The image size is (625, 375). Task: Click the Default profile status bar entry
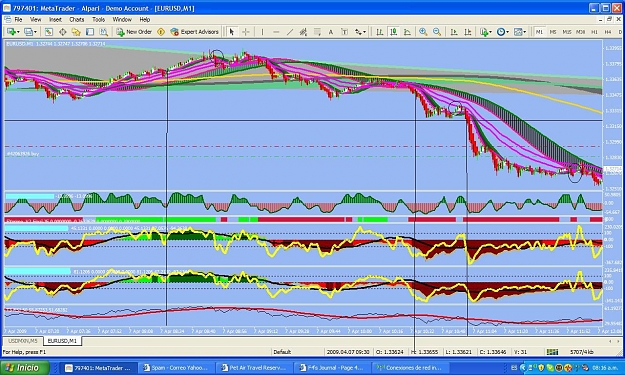coord(282,352)
